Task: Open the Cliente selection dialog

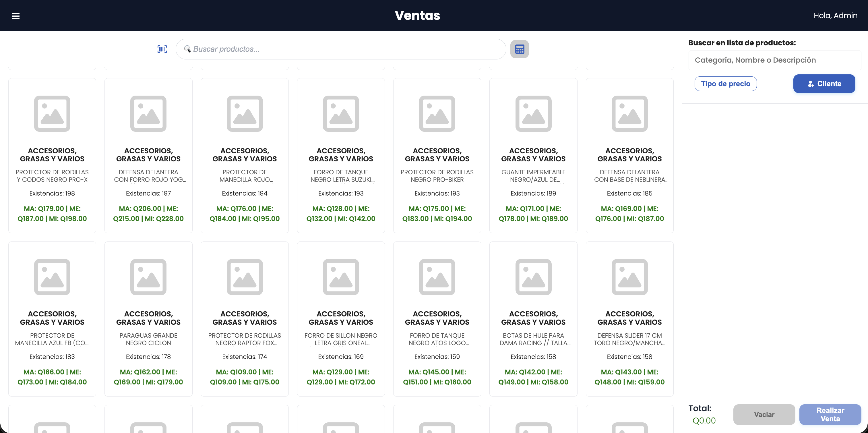Action: pos(824,84)
